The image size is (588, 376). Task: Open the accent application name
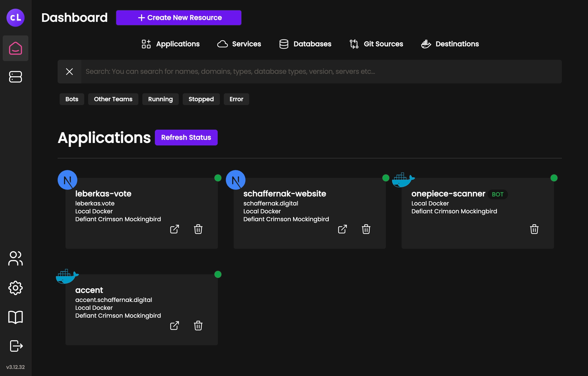(89, 290)
